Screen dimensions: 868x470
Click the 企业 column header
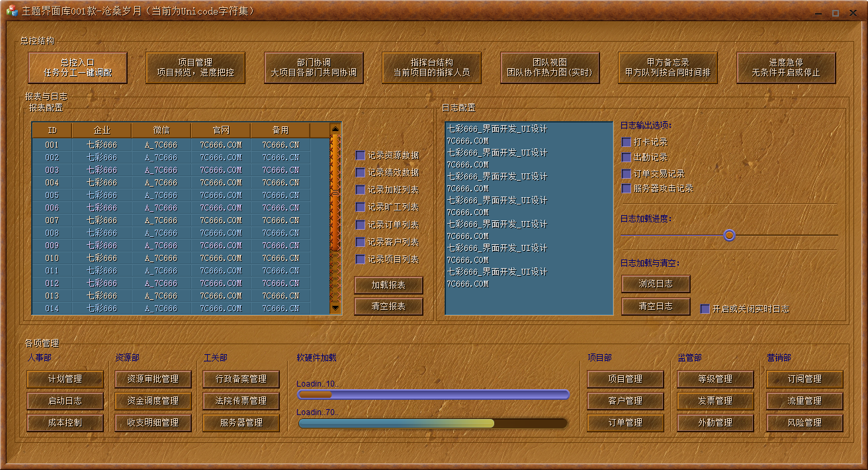(x=102, y=130)
